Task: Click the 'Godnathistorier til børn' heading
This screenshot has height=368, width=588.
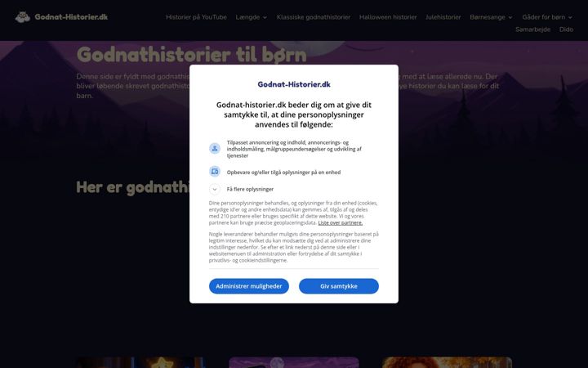Action: (x=192, y=55)
